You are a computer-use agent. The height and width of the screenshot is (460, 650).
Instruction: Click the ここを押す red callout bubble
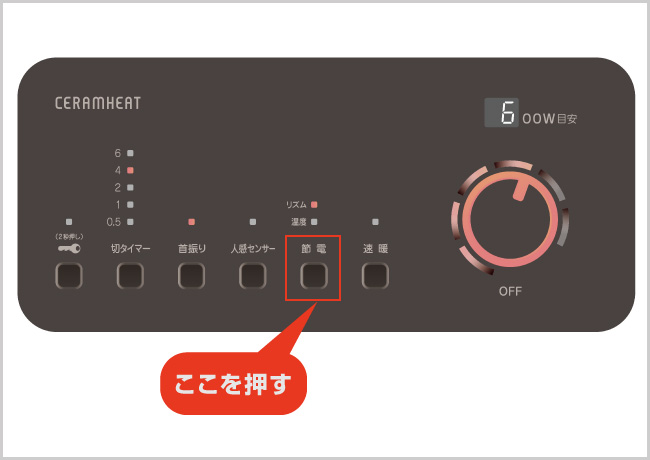click(233, 384)
